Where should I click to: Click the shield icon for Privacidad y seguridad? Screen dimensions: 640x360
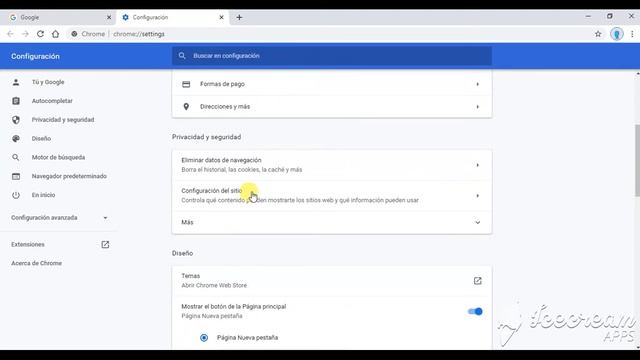pyautogui.click(x=16, y=120)
